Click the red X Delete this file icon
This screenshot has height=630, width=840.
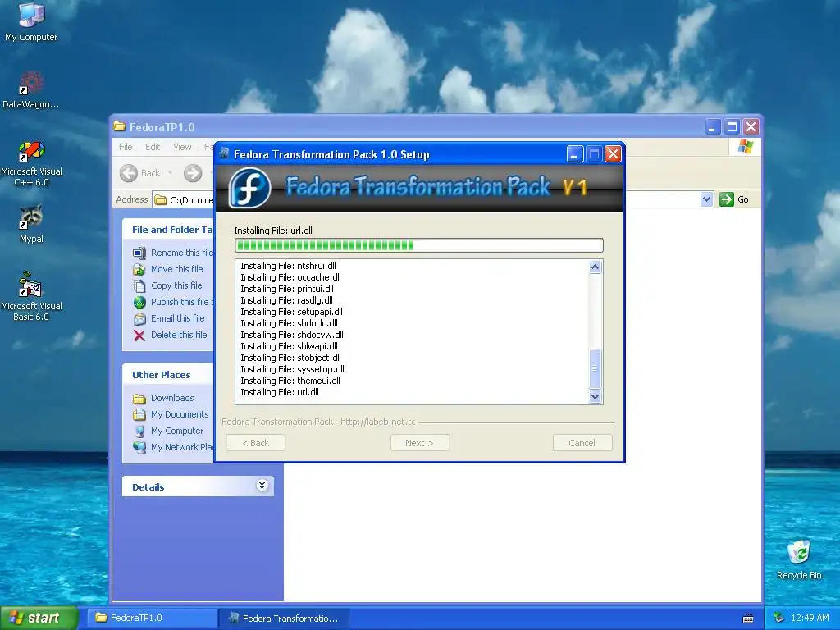pyautogui.click(x=139, y=336)
